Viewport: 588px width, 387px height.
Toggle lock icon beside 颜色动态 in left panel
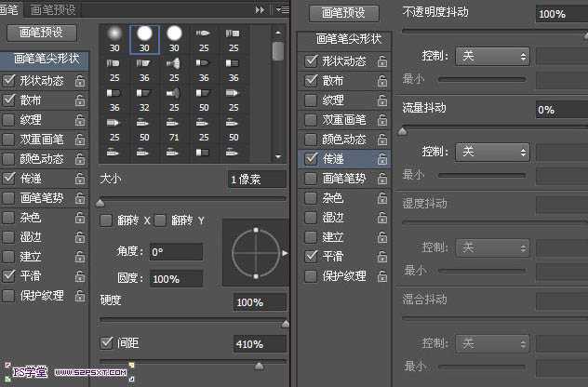tap(80, 159)
